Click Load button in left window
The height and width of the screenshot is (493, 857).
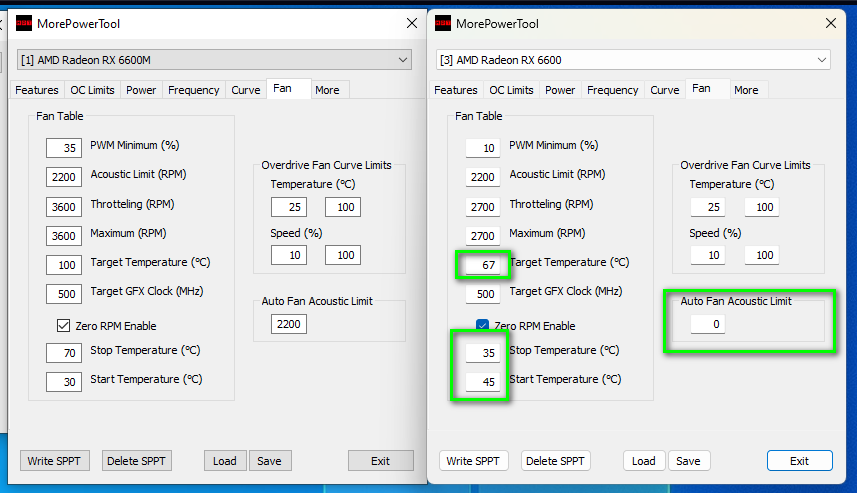click(225, 461)
